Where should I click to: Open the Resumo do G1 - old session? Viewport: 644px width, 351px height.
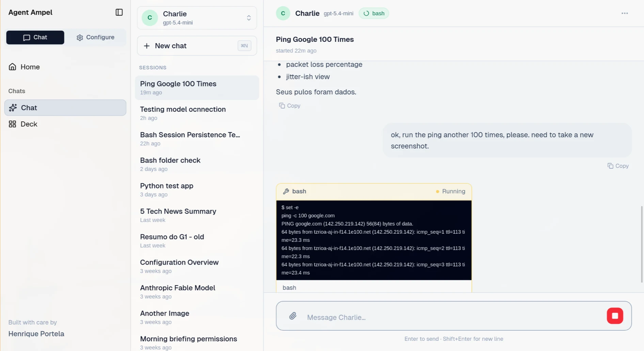[197, 241]
